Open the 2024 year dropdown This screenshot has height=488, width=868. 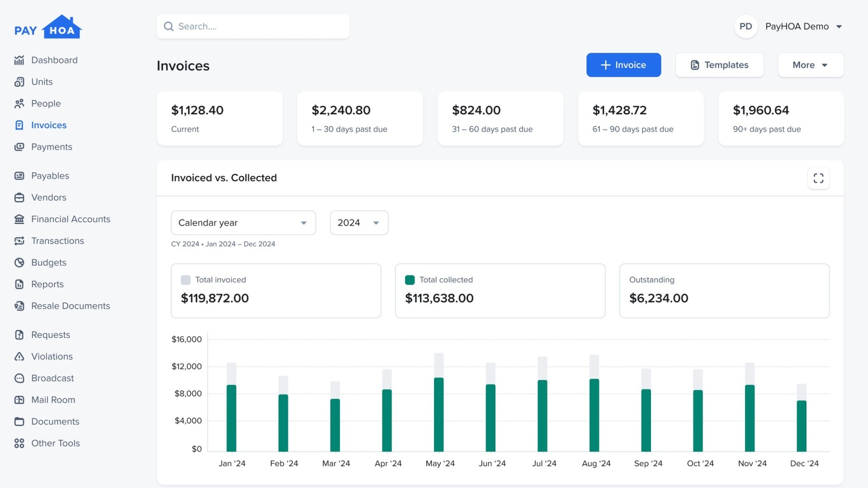359,223
